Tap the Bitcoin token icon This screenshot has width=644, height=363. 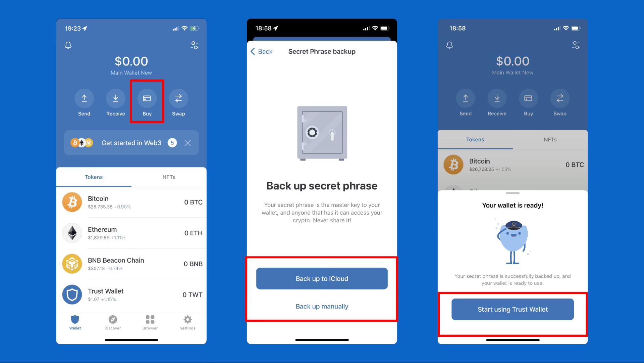point(72,202)
